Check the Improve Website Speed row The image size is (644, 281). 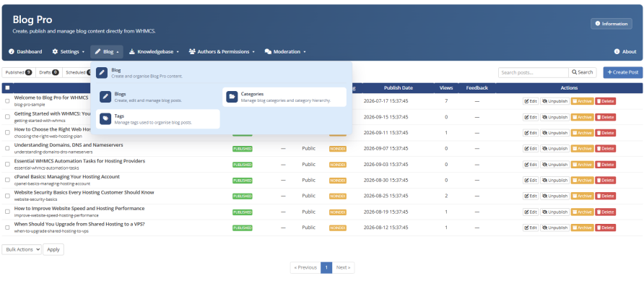(7, 212)
